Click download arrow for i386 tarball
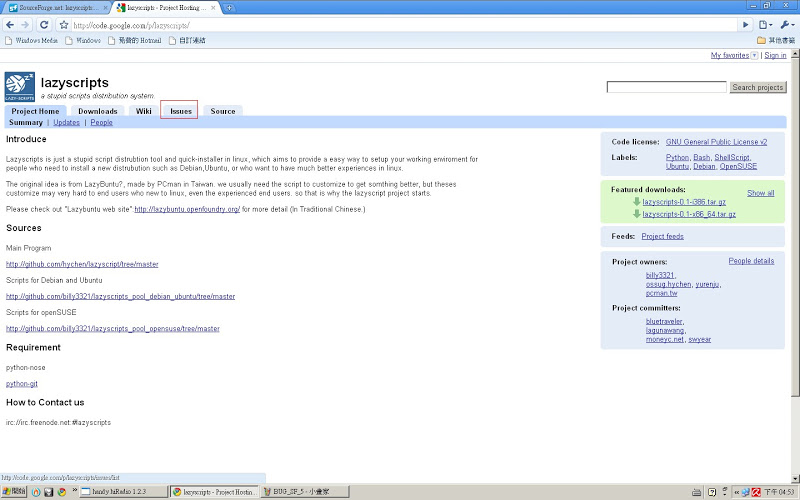800x500 pixels. coord(637,202)
